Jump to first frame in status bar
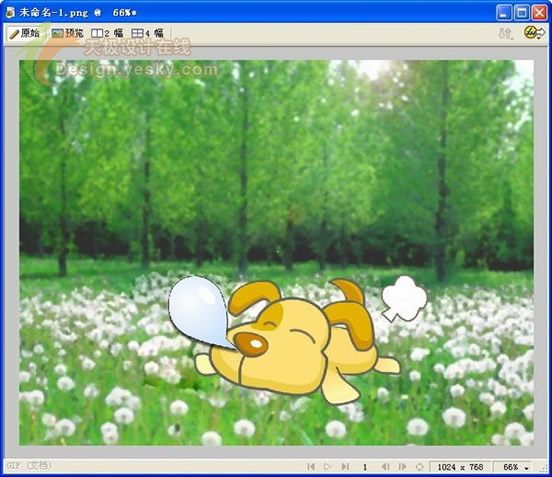The image size is (552, 477). click(x=311, y=467)
